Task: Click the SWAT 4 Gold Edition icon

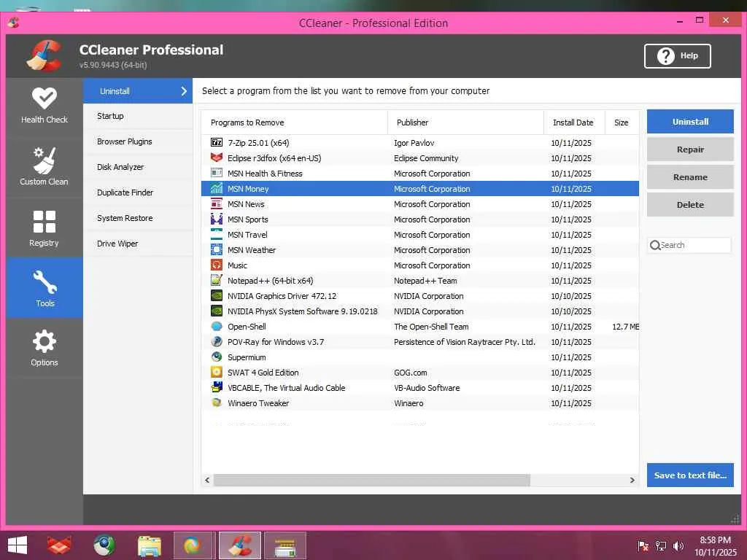Action: click(216, 372)
